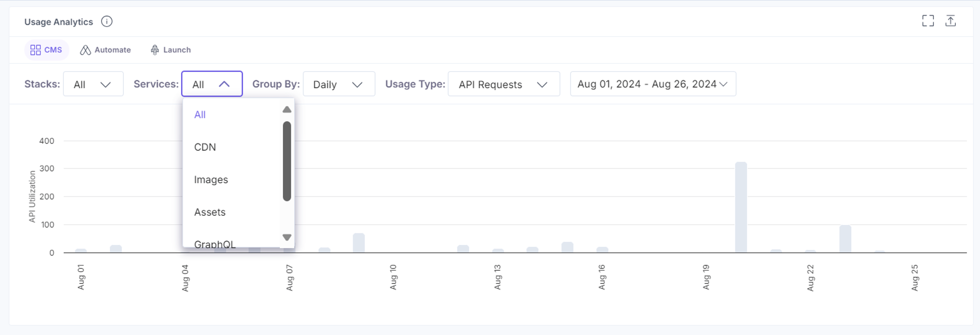
Task: Click the Services list scrollbar thumb
Action: 287,161
